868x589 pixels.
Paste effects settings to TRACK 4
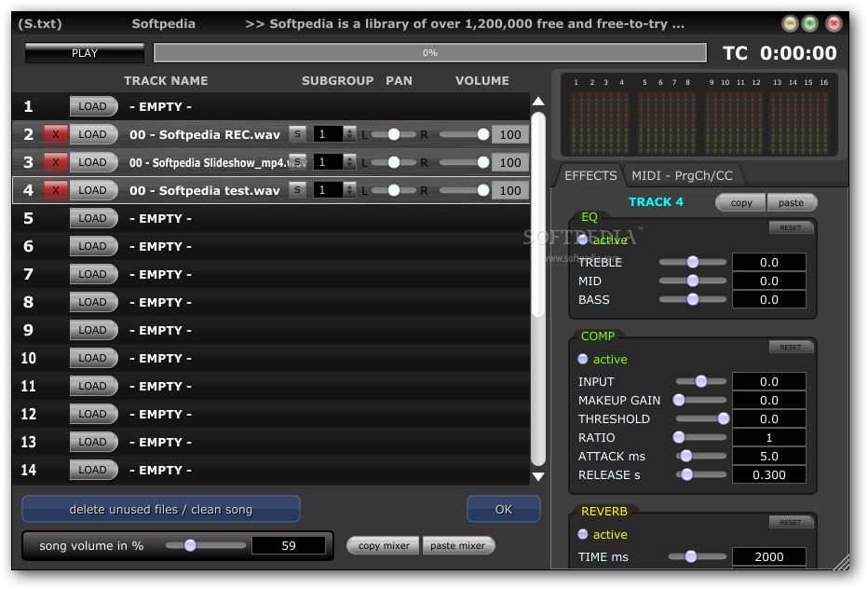click(791, 203)
